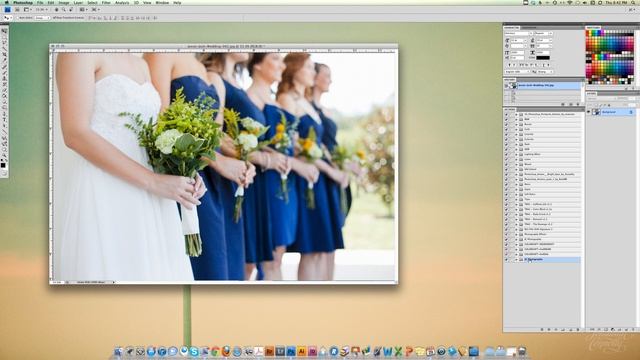Select the Zoom tool in toolbox

4,155
